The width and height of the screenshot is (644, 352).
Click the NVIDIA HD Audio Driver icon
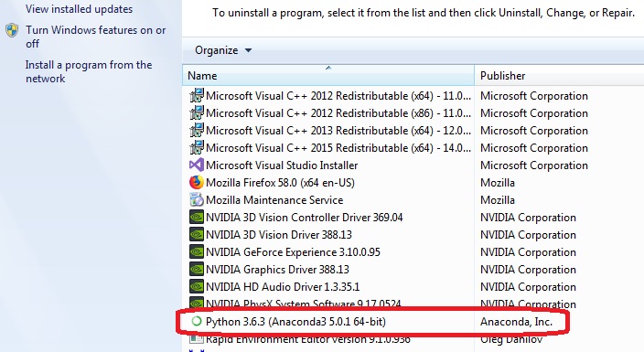point(197,287)
